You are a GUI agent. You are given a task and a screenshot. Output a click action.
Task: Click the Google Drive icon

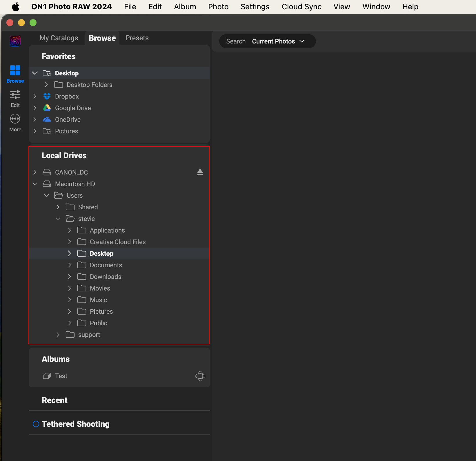(x=47, y=108)
